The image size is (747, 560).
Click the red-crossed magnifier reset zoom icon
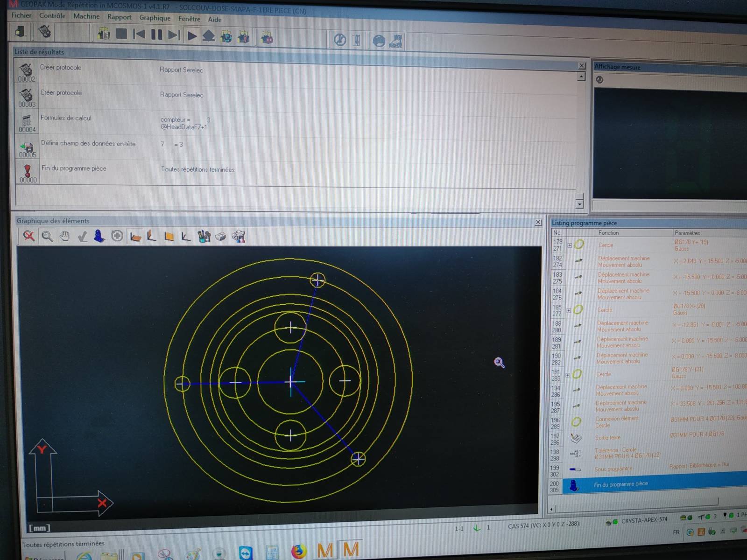click(x=29, y=236)
